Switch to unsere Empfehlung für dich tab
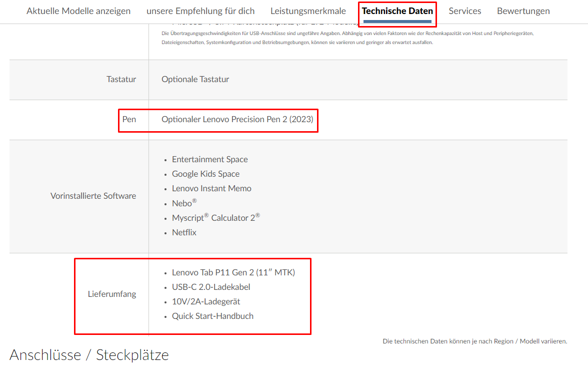 (200, 11)
